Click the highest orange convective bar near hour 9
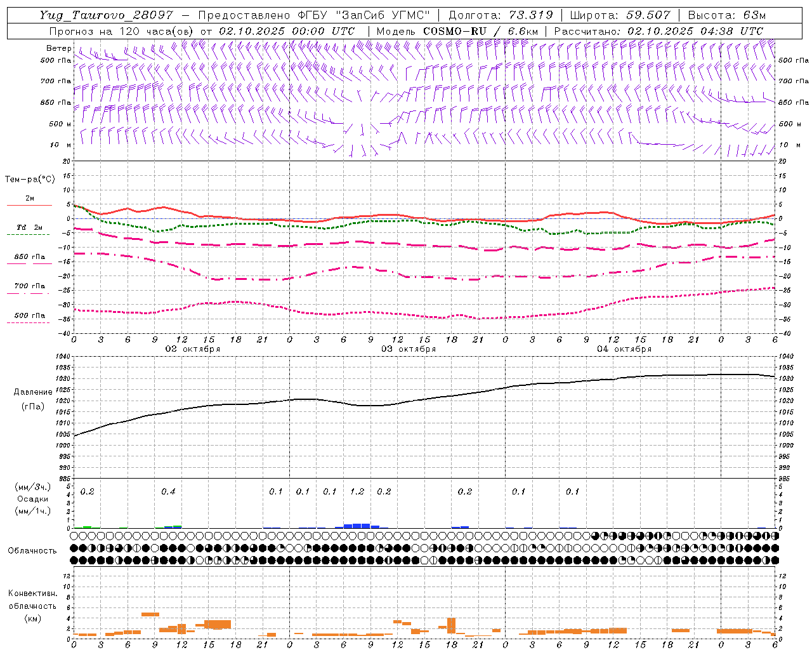Screen dimensions: 812x650 coord(150,614)
